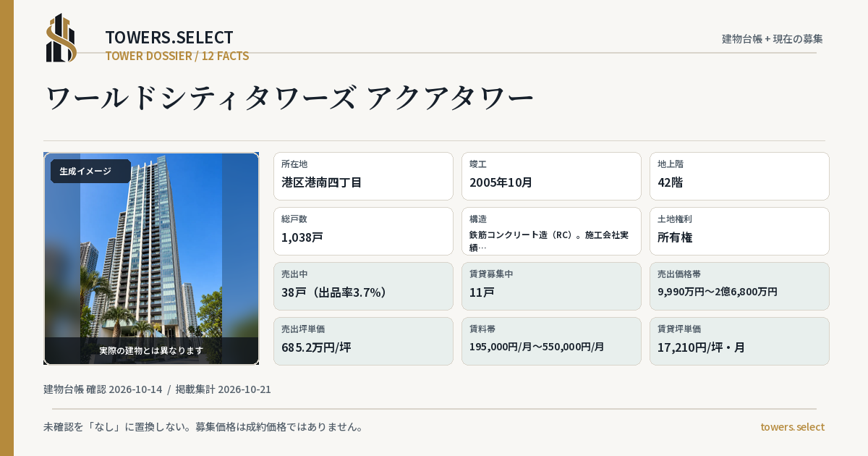This screenshot has width=868, height=456.
Task: Select the 地上階 42階 card
Action: [x=739, y=176]
